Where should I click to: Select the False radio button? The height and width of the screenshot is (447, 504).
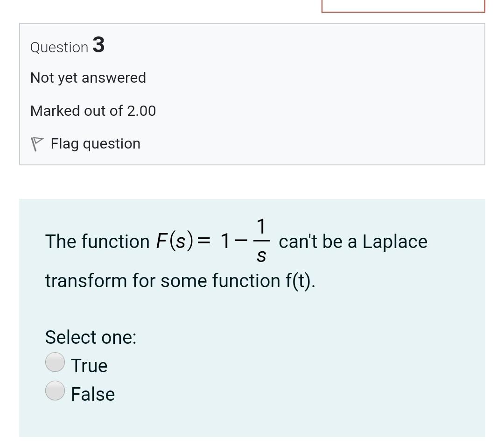[55, 390]
